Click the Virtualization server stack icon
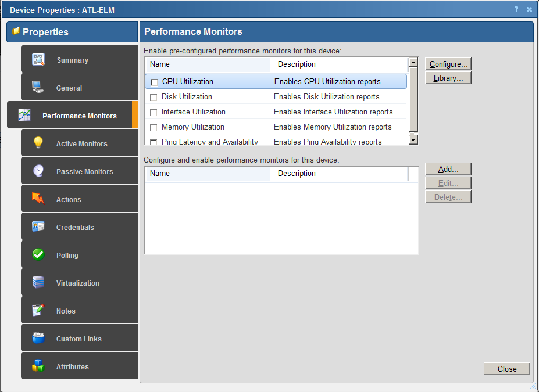Viewport: 539px width, 392px height. [38, 282]
